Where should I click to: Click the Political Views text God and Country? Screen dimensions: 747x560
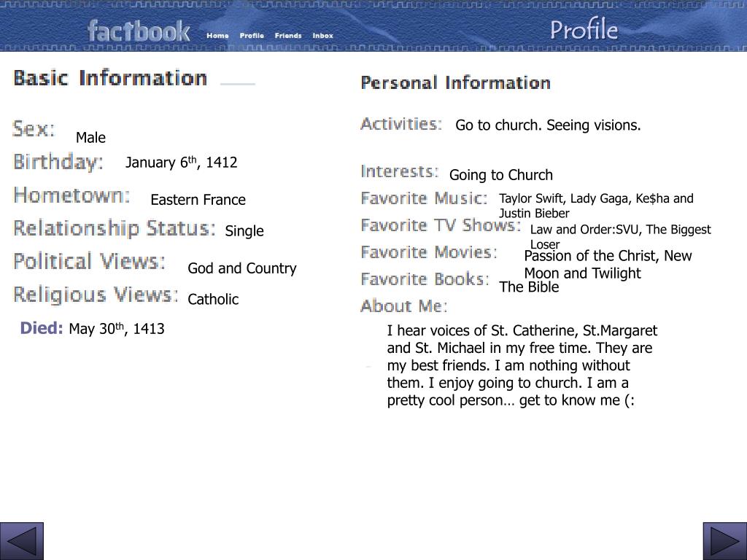tap(242, 268)
